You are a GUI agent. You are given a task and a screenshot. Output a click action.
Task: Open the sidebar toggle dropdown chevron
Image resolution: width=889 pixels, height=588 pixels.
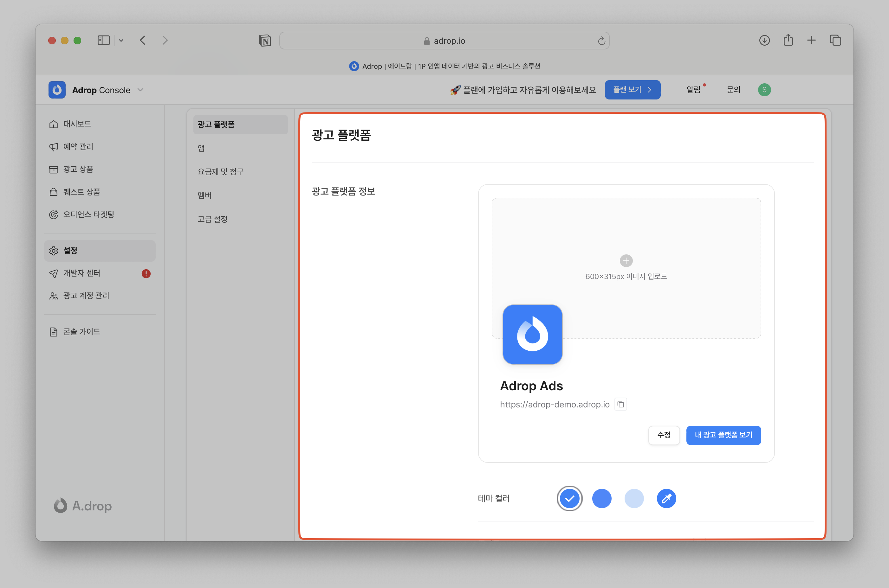[x=121, y=41]
